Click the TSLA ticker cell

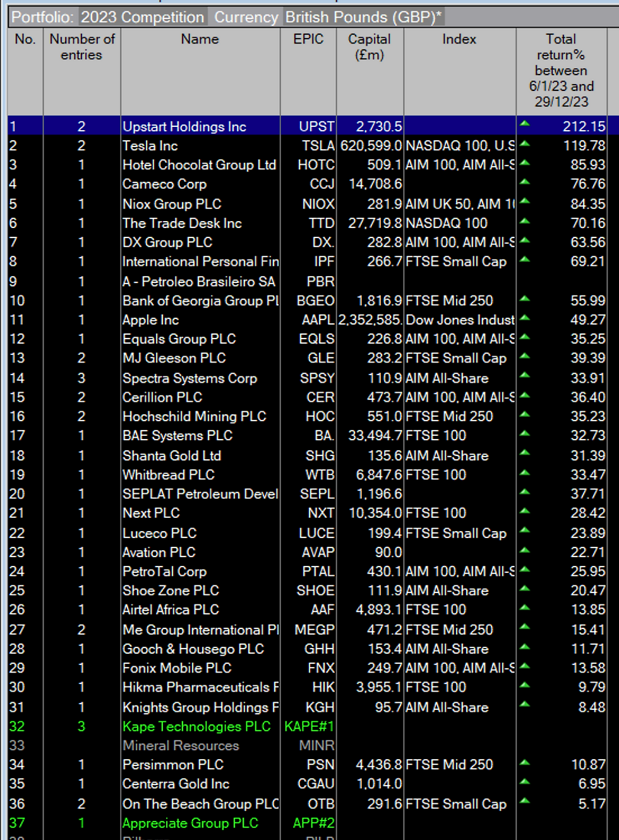tap(318, 146)
